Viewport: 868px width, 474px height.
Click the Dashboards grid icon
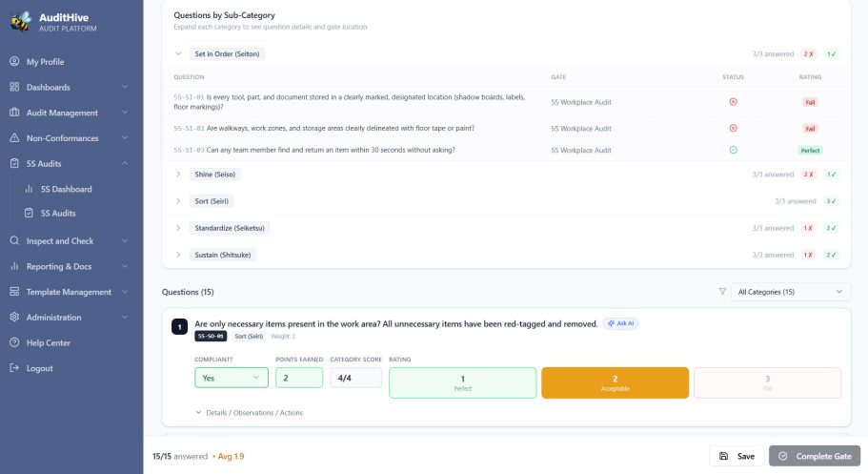[14, 87]
